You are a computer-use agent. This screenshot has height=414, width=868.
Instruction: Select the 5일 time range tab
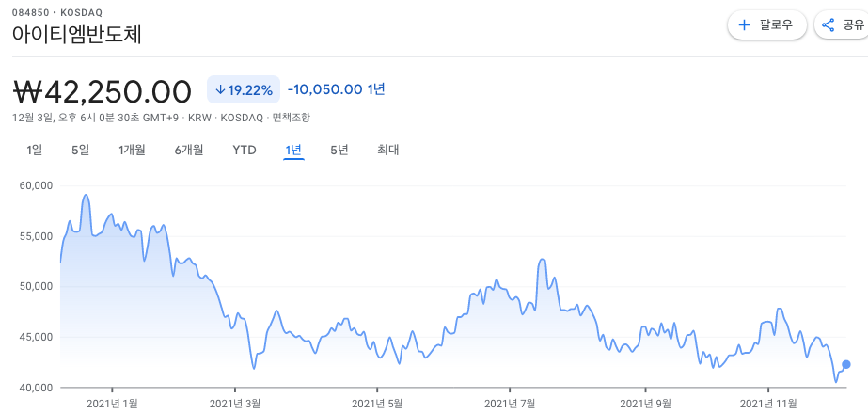[80, 150]
